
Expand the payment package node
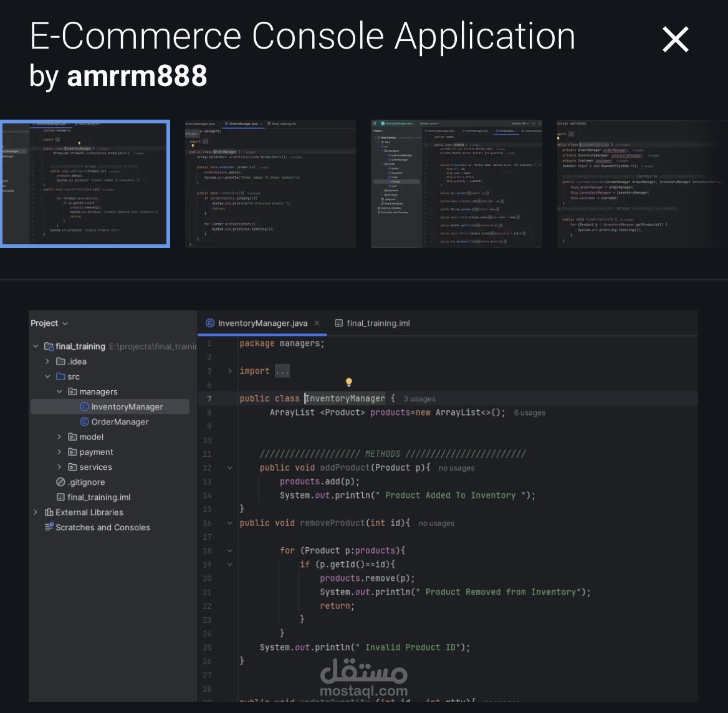(x=59, y=452)
